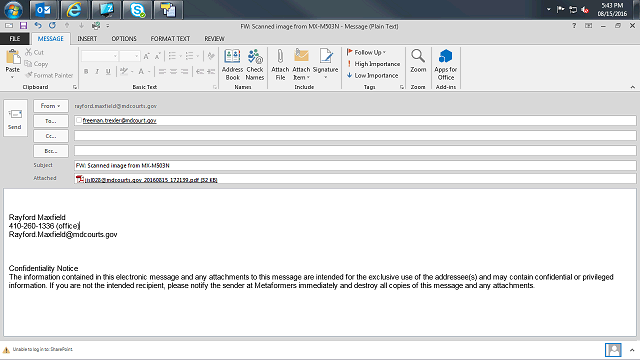Click the Attach File paperclip
Viewport: 640px width, 360px height.
tap(280, 64)
